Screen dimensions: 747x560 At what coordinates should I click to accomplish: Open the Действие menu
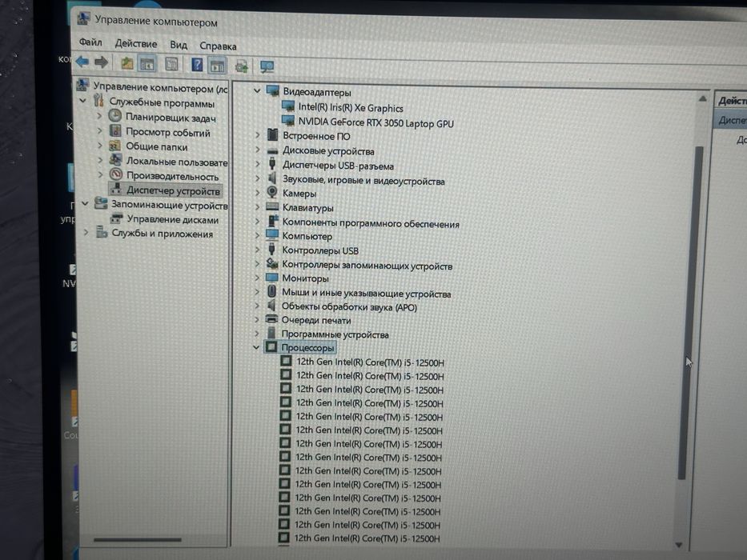tap(136, 43)
